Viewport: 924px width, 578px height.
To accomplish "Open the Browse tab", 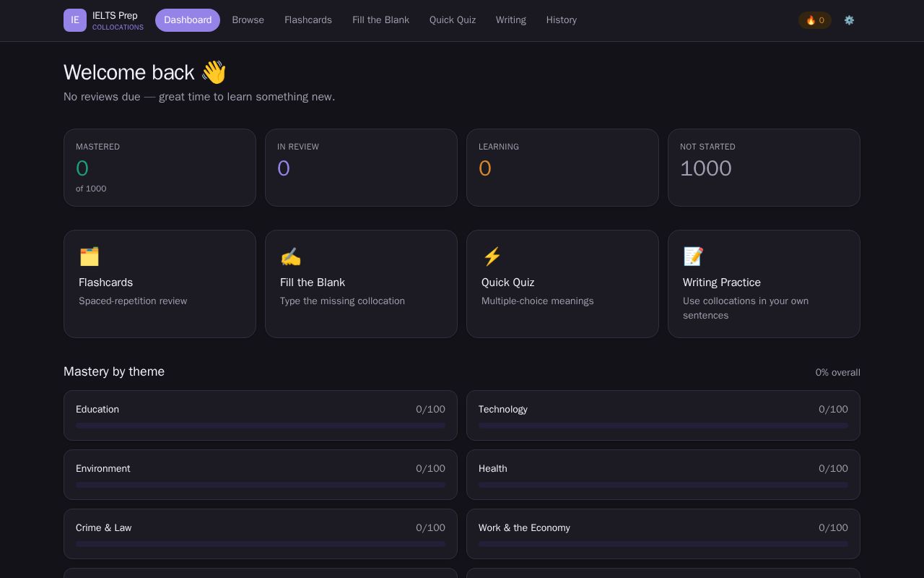I will point(248,20).
